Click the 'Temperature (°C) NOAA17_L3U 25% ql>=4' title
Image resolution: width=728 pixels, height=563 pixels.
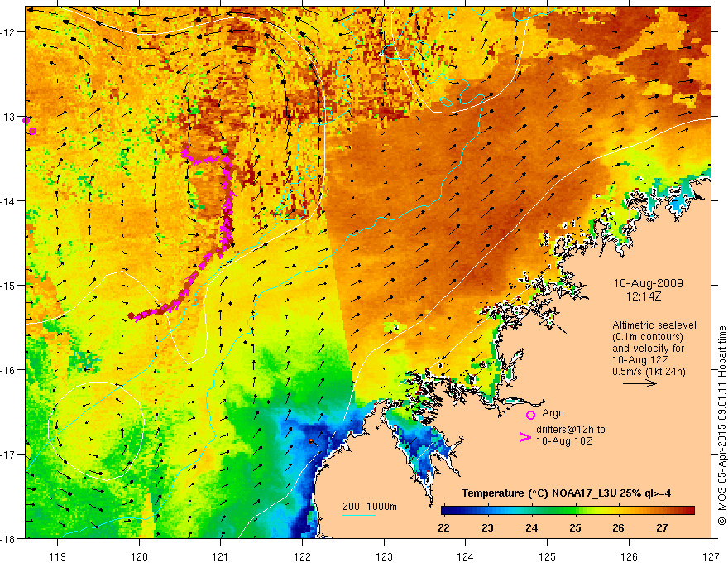[x=566, y=493]
